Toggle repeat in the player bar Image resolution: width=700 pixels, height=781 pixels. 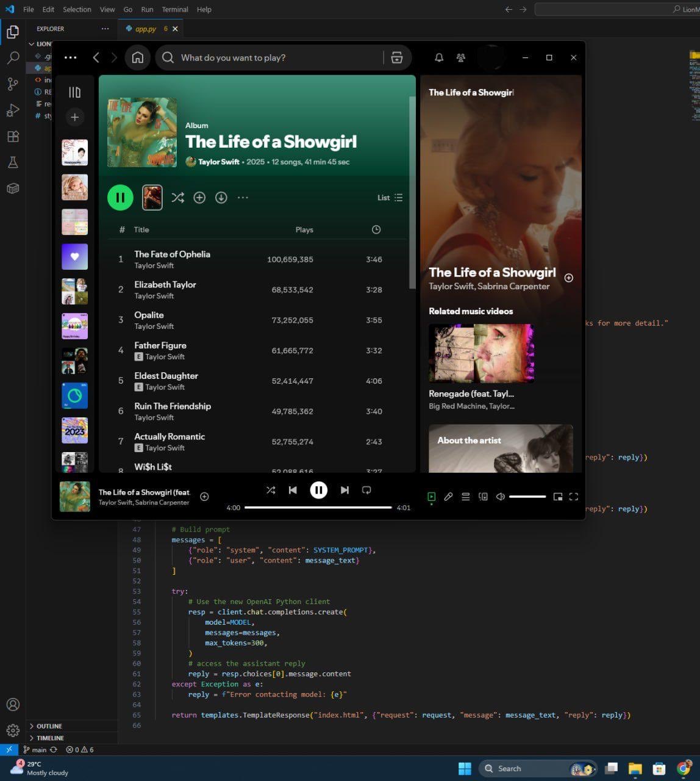tap(366, 490)
